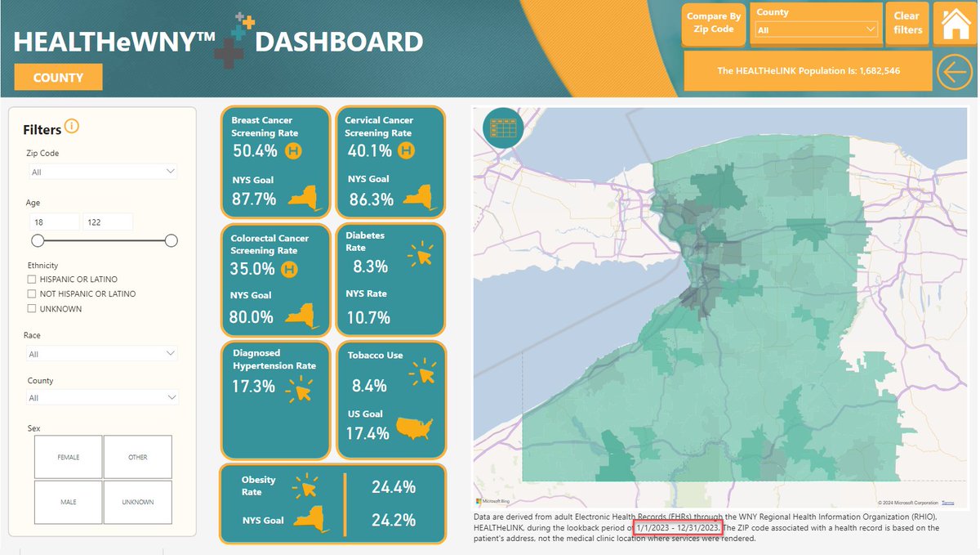Select OTHER sex filter tile

138,457
